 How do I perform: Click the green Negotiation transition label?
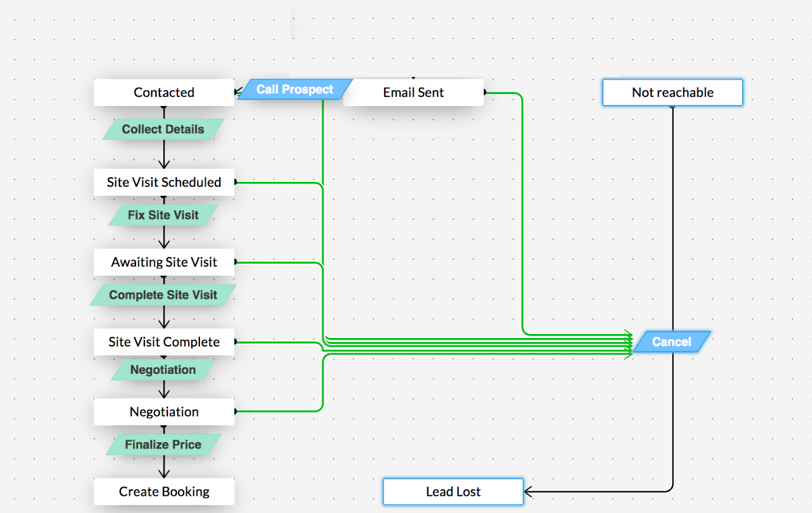[163, 369]
